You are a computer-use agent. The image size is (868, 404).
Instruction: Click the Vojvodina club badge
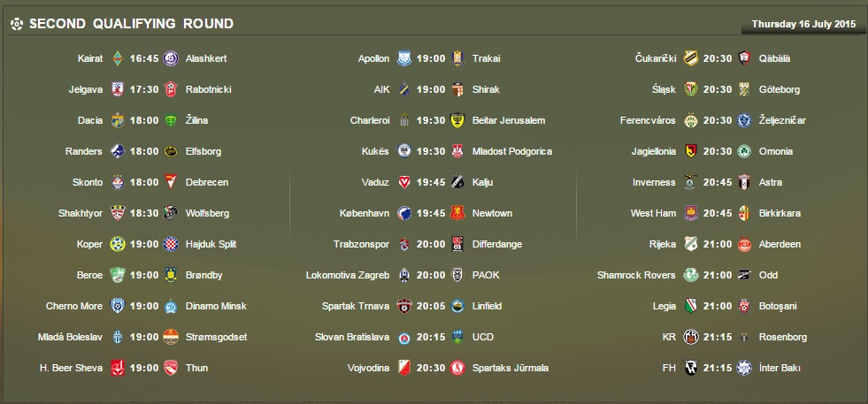tap(403, 368)
